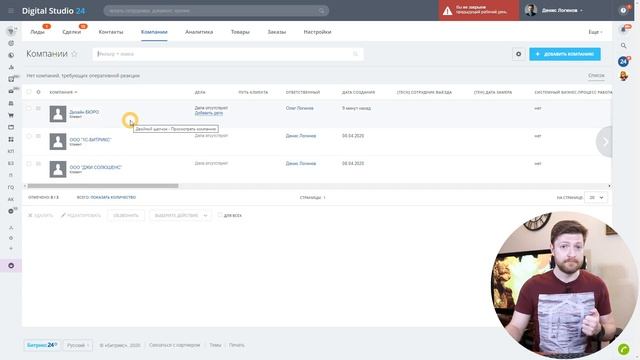Click the horizontal scrollbar right arrow
Viewport: 640px width, 360px height.
(609, 186)
